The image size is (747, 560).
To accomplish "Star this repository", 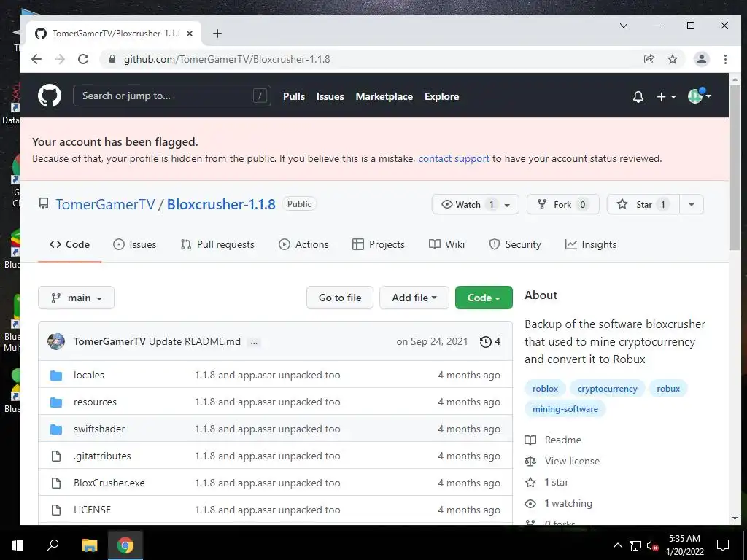I will [x=643, y=204].
